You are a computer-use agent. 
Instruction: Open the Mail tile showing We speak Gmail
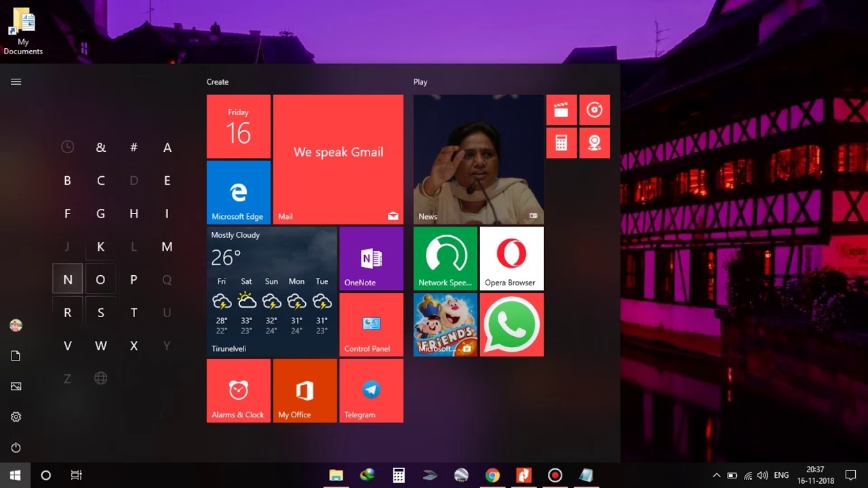click(338, 159)
